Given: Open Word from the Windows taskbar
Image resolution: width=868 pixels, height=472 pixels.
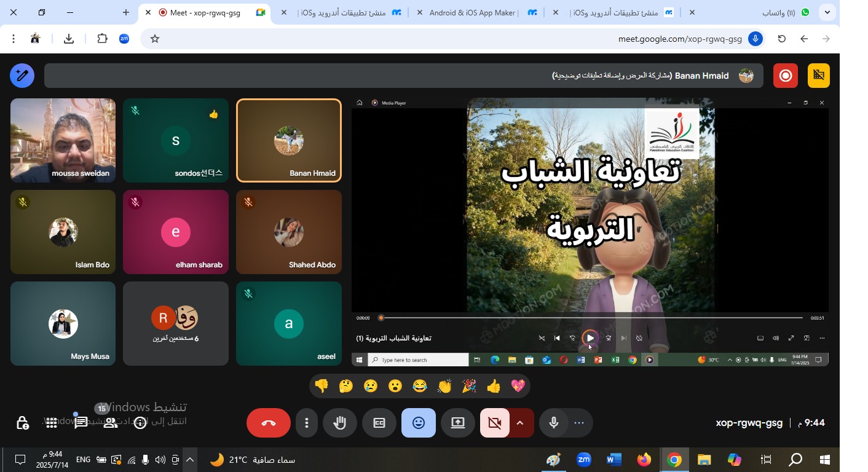Looking at the screenshot, I should click(x=614, y=460).
